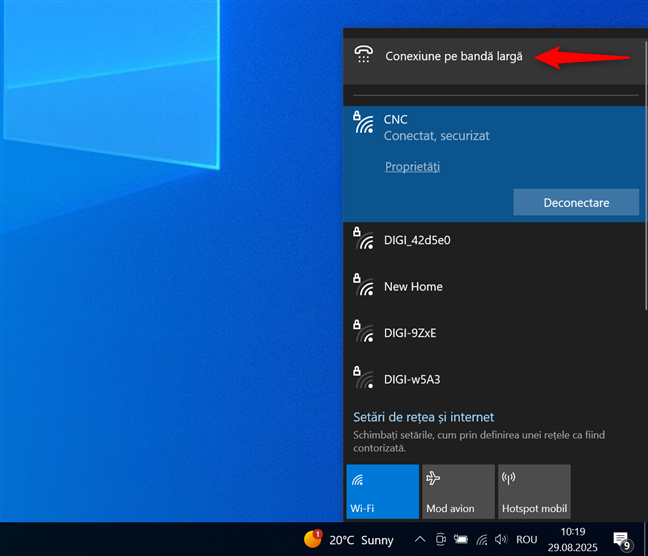
Task: Open Proprietăți link for CNC network
Action: click(x=412, y=166)
